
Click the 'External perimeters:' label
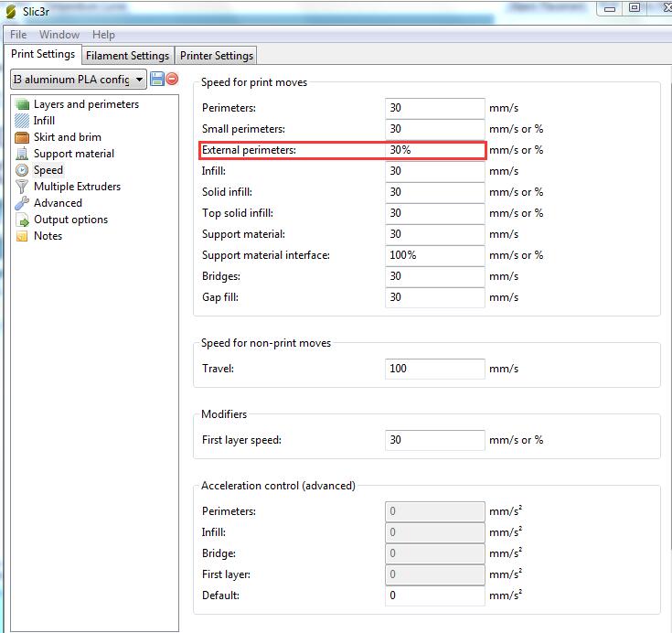249,150
